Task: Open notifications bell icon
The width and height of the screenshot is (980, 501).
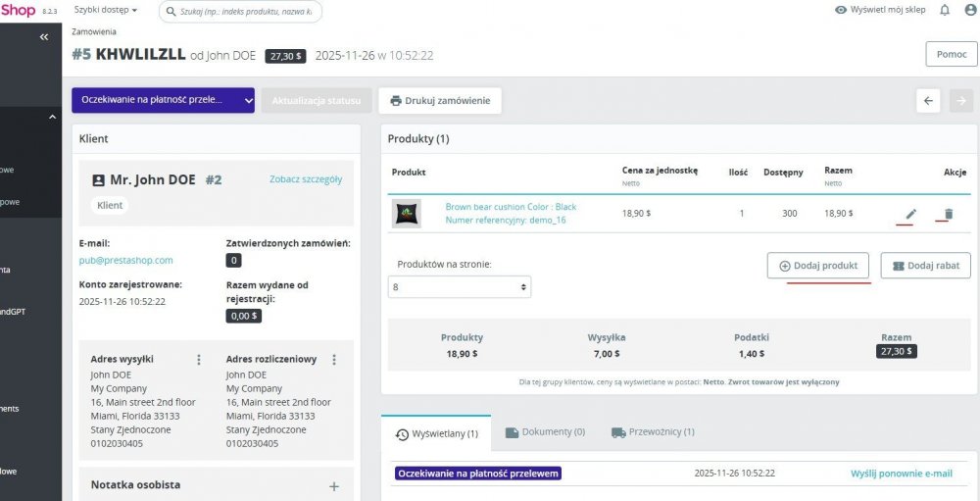Action: [x=945, y=10]
